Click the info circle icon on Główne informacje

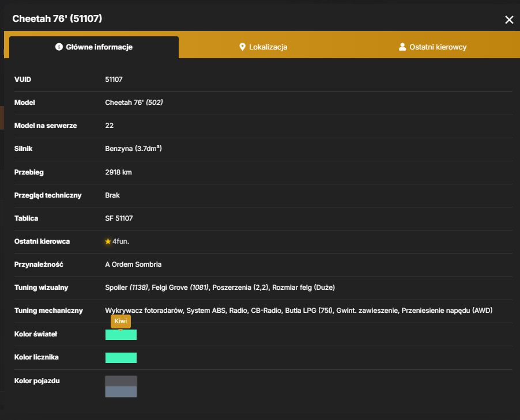tap(59, 47)
